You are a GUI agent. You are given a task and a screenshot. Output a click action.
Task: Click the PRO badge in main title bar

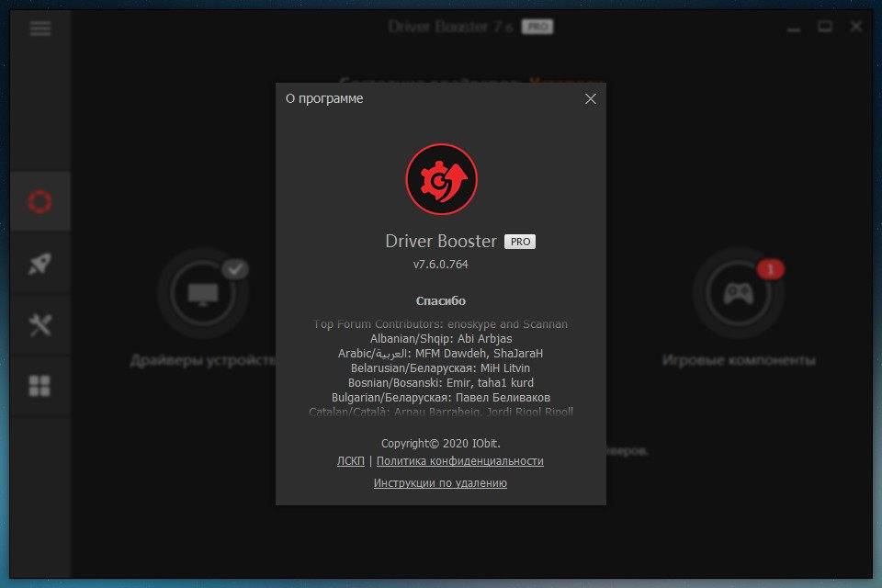click(x=537, y=27)
